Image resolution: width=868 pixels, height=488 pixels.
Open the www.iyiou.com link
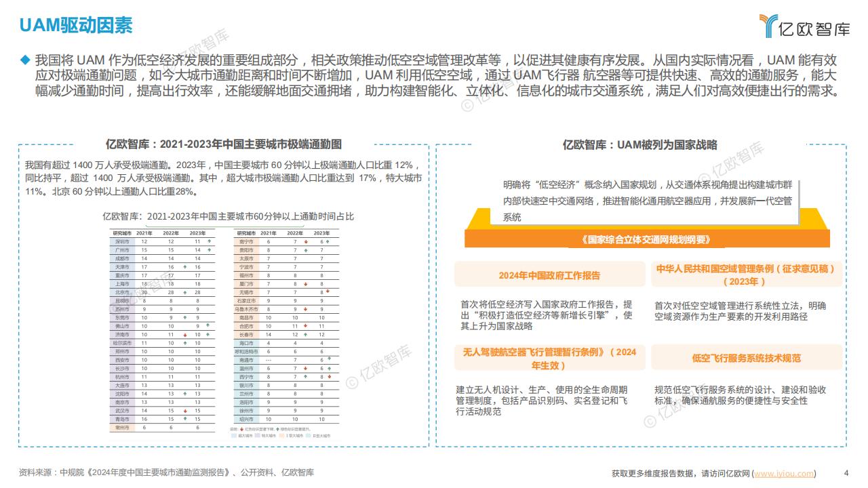click(784, 473)
